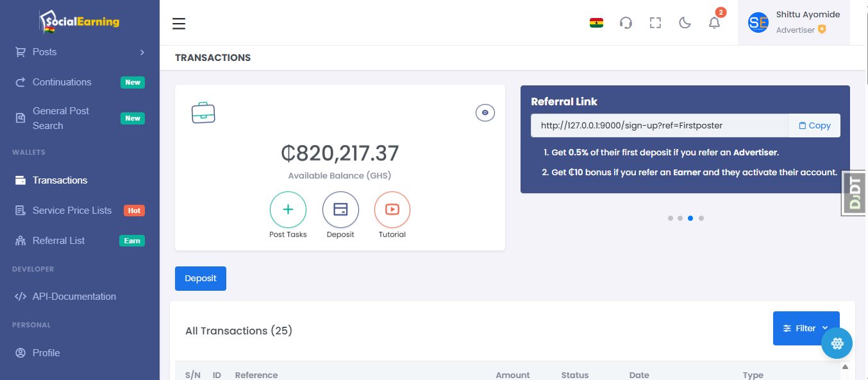868x380 pixels.
Task: Select the third carousel dot indicator
Action: 690,218
